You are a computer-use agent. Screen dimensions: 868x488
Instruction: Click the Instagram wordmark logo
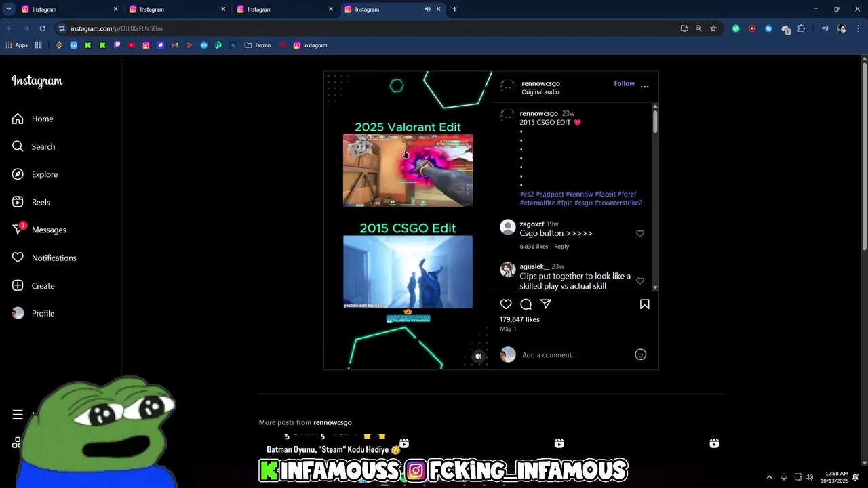pyautogui.click(x=37, y=81)
